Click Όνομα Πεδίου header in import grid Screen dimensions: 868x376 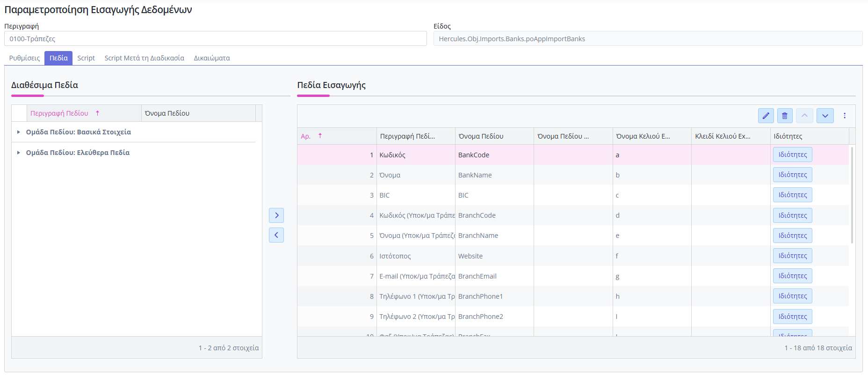click(x=494, y=136)
